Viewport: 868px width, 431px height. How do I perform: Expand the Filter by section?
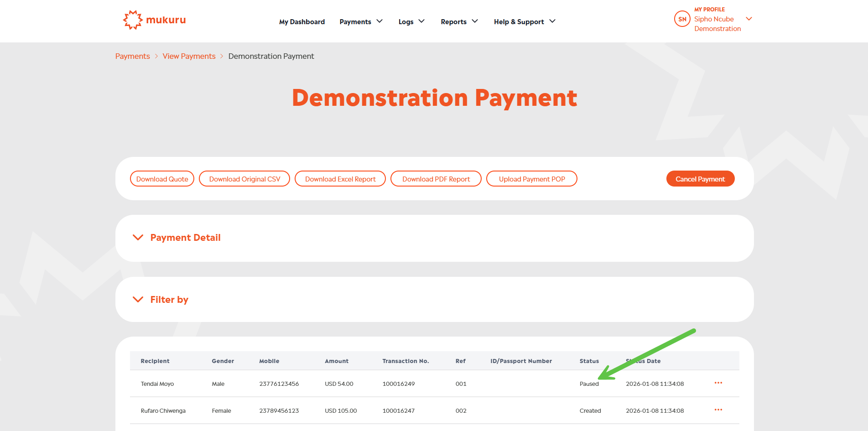coord(169,300)
